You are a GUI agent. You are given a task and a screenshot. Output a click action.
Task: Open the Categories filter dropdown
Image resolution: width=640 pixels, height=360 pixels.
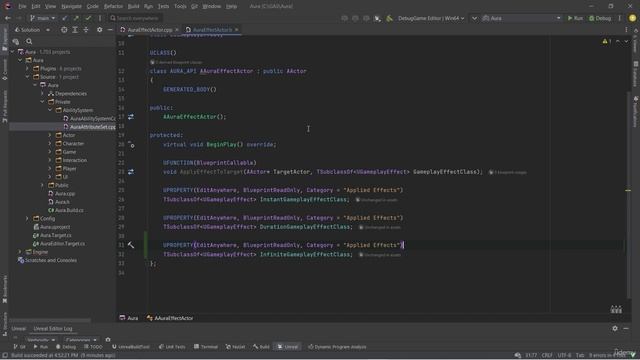coord(81,340)
